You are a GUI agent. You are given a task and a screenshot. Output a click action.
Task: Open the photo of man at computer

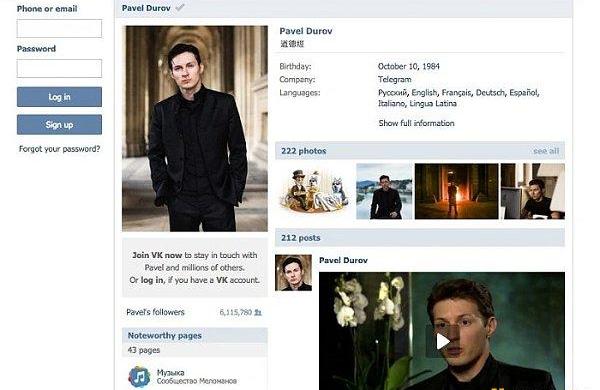(x=533, y=191)
